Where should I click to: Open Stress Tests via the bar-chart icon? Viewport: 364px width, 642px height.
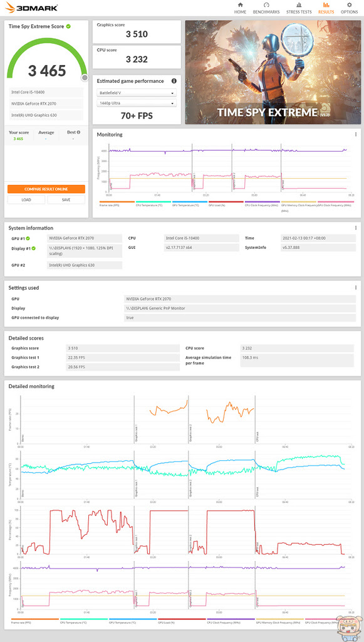click(299, 5)
